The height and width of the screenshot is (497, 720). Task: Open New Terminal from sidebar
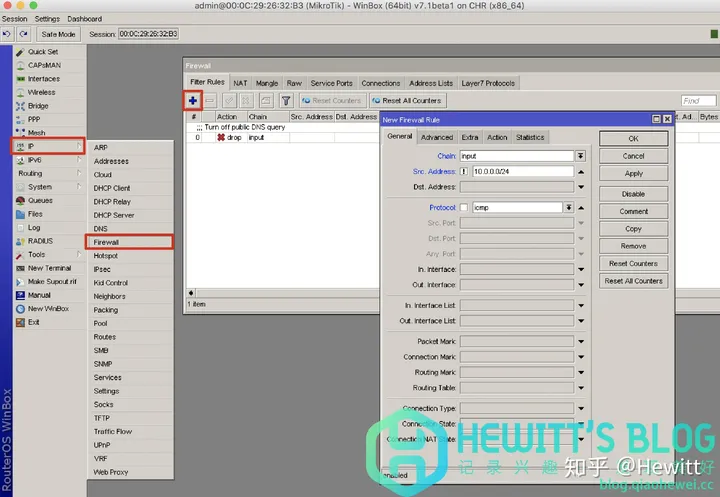coord(49,268)
